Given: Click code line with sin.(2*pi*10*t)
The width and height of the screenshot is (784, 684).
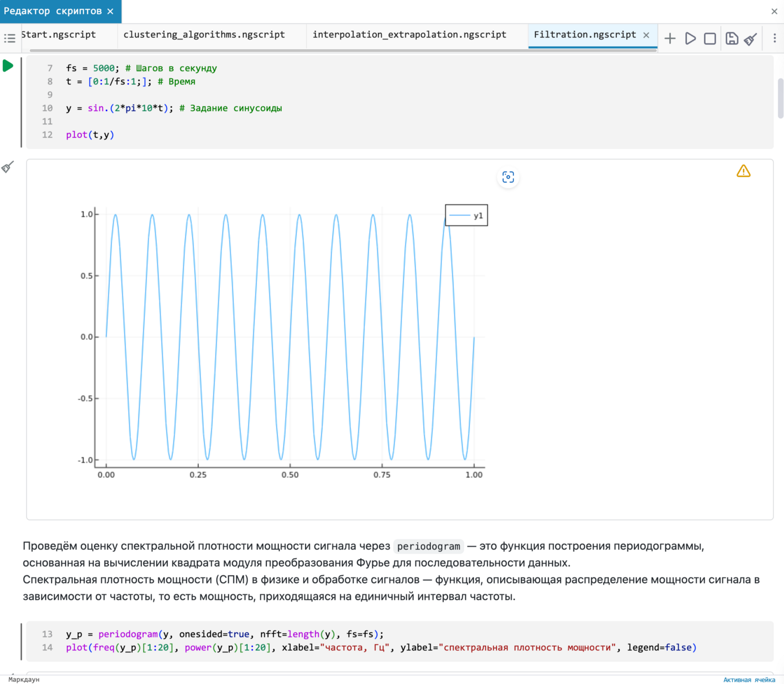Looking at the screenshot, I should pyautogui.click(x=174, y=108).
